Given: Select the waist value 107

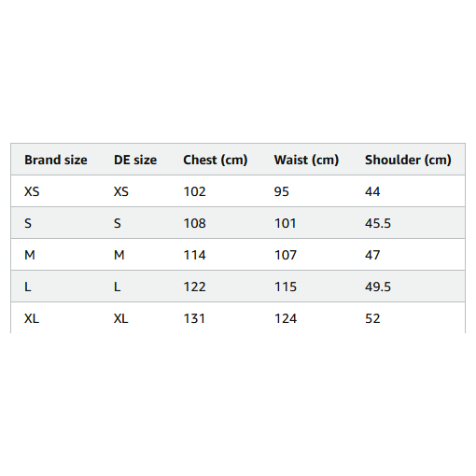Looking at the screenshot, I should (x=286, y=255).
